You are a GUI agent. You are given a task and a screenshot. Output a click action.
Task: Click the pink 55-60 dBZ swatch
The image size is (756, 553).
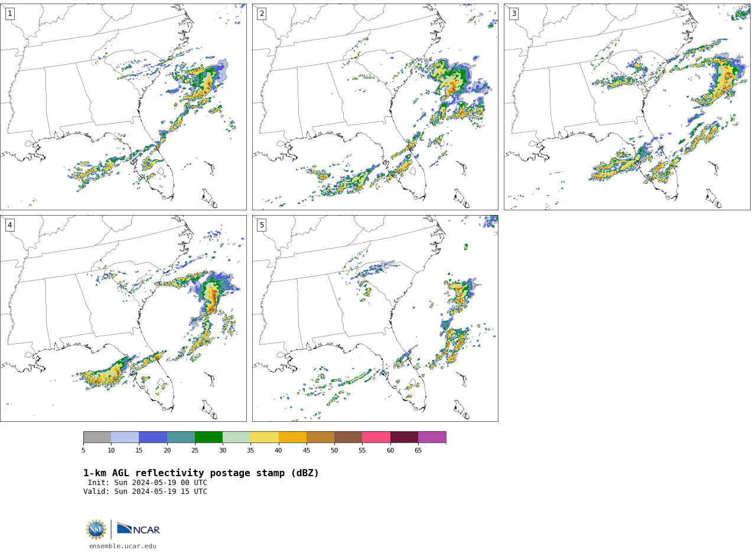point(376,437)
